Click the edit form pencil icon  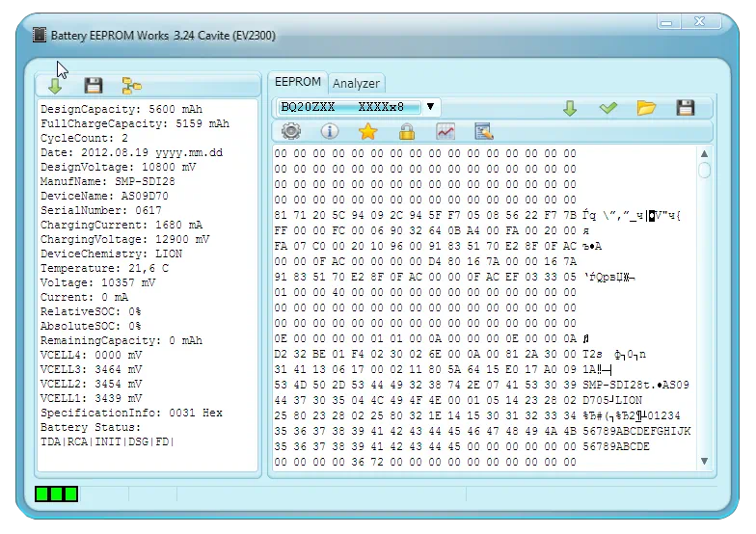coord(483,132)
